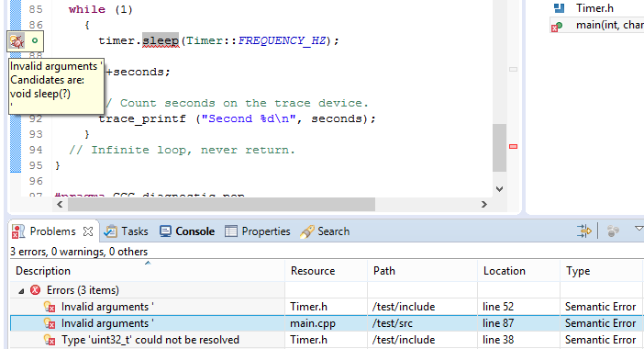Screen dimensions: 644x349
Task: Click the Problems tab icon
Action: click(18, 231)
